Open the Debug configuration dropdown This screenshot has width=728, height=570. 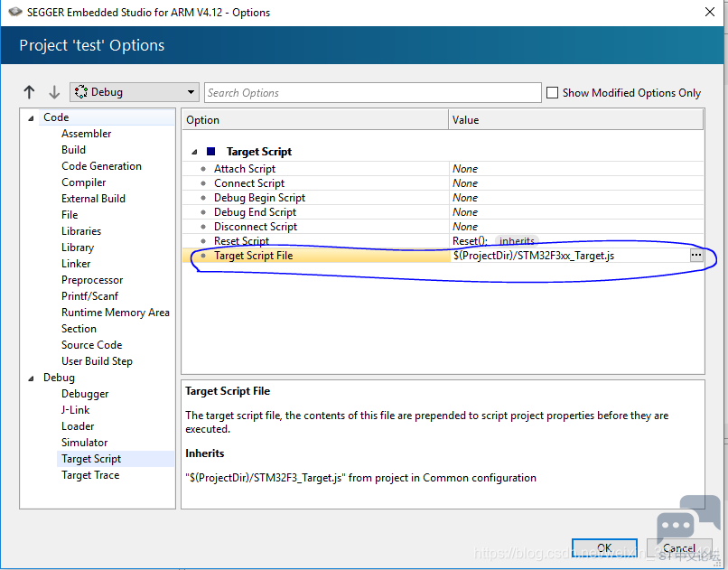tap(135, 92)
